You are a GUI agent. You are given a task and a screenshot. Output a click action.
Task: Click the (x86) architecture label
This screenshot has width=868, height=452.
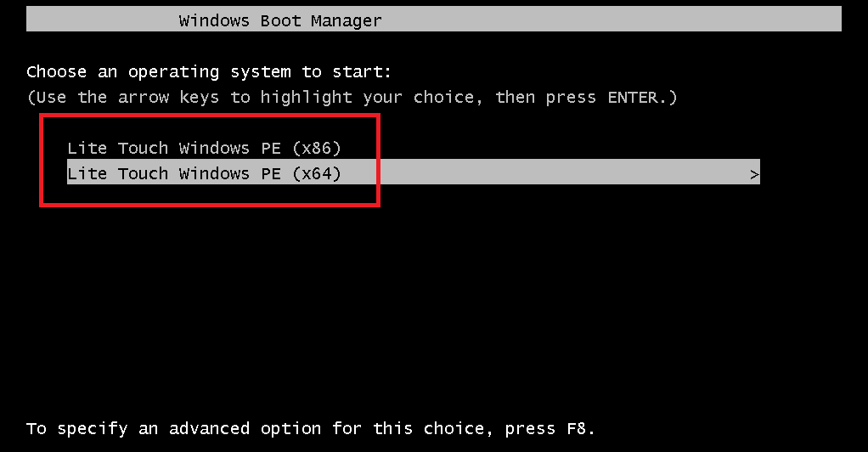[x=316, y=149]
